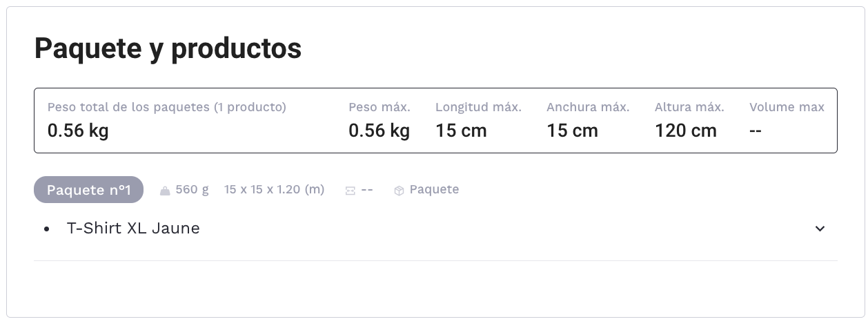Viewport: 868px width, 326px height.
Task: Click the Peso total de los paquetes label
Action: pos(166,107)
